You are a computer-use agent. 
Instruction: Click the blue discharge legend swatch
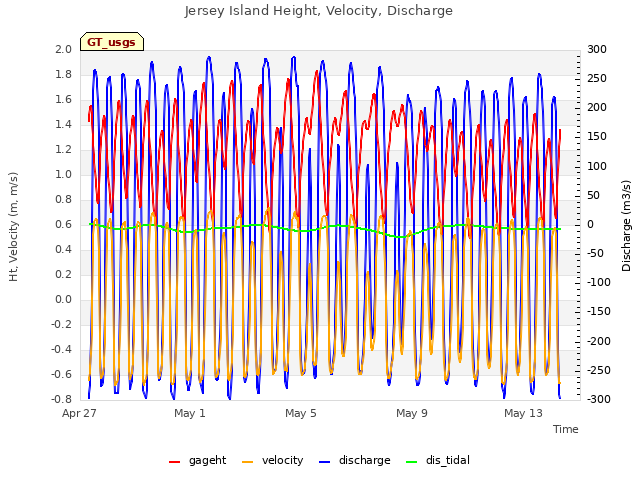(324, 462)
